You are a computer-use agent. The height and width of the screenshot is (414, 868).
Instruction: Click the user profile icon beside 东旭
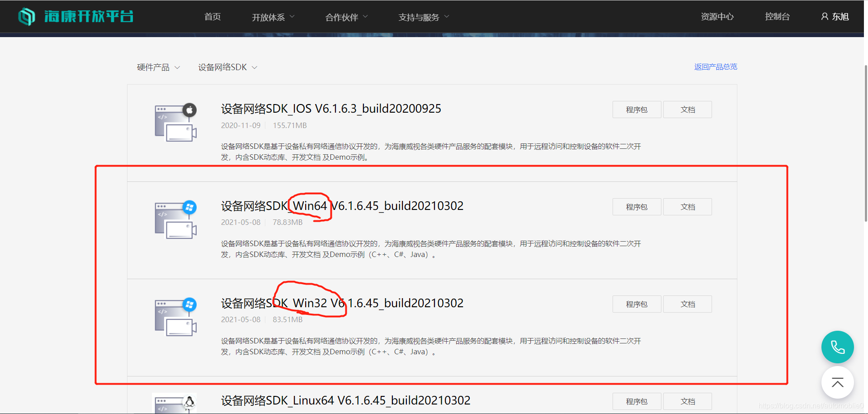point(825,17)
